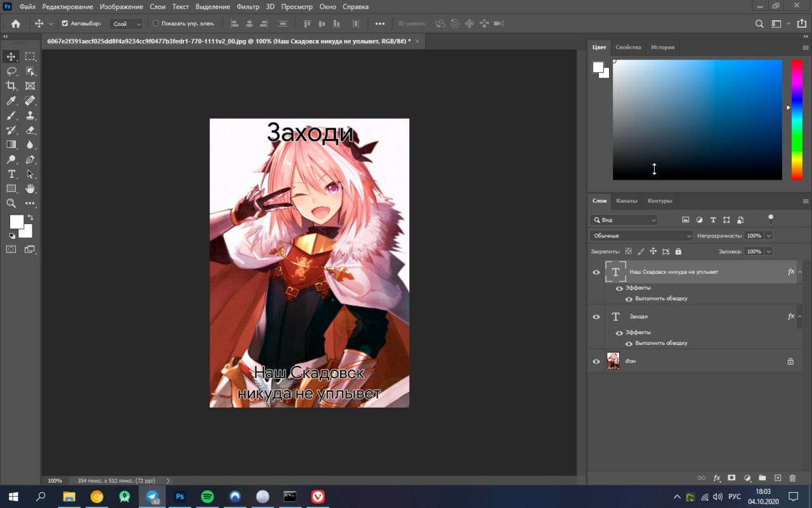The width and height of the screenshot is (812, 508).
Task: Select the Gradient tool
Action: click(x=11, y=144)
